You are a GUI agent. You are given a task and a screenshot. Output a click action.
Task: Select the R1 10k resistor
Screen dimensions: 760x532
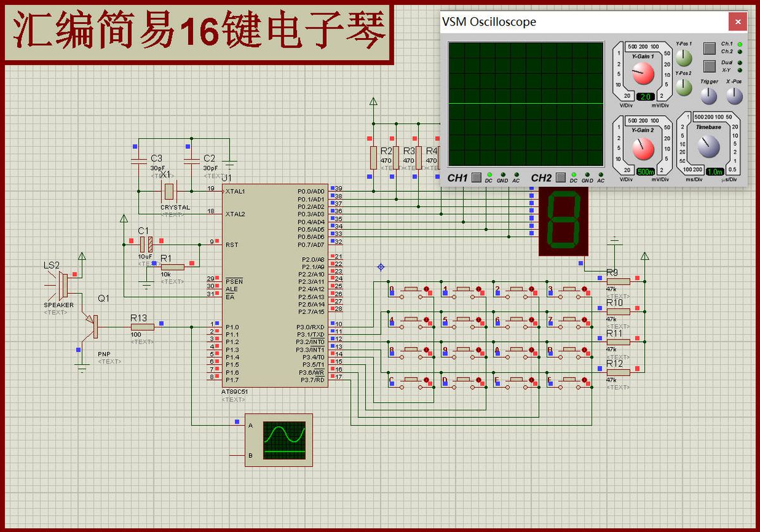coord(173,267)
